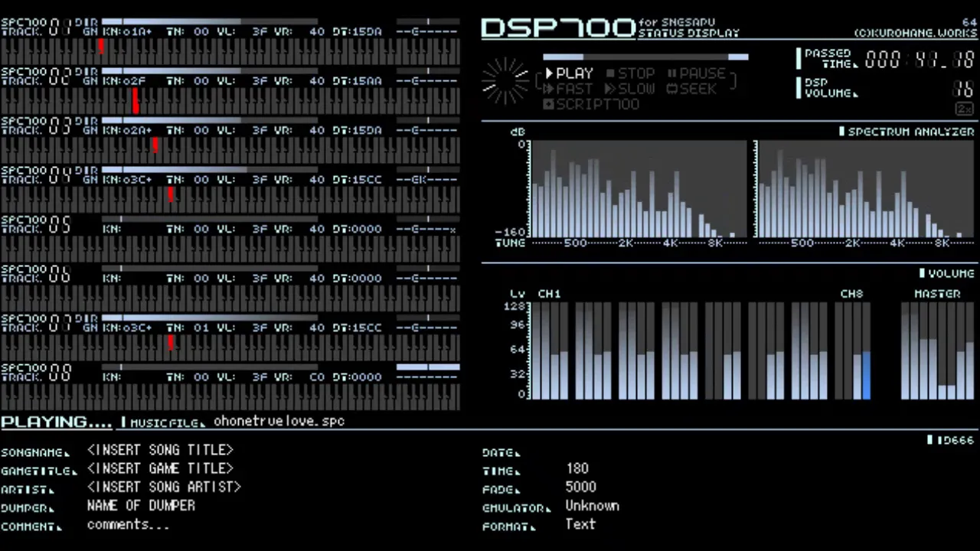The image size is (980, 551).
Task: Click the SPC700 TRACK 01 label
Action: (37, 28)
